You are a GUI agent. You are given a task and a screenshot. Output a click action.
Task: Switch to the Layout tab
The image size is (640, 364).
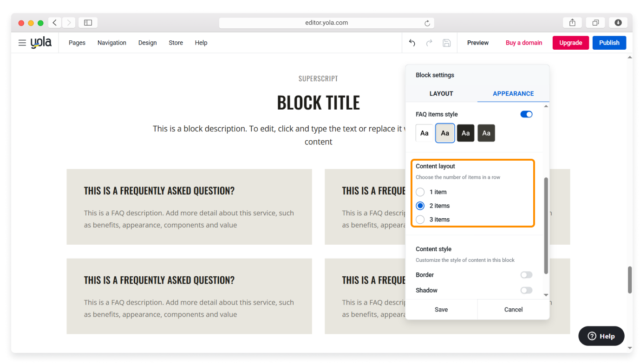[x=441, y=93]
